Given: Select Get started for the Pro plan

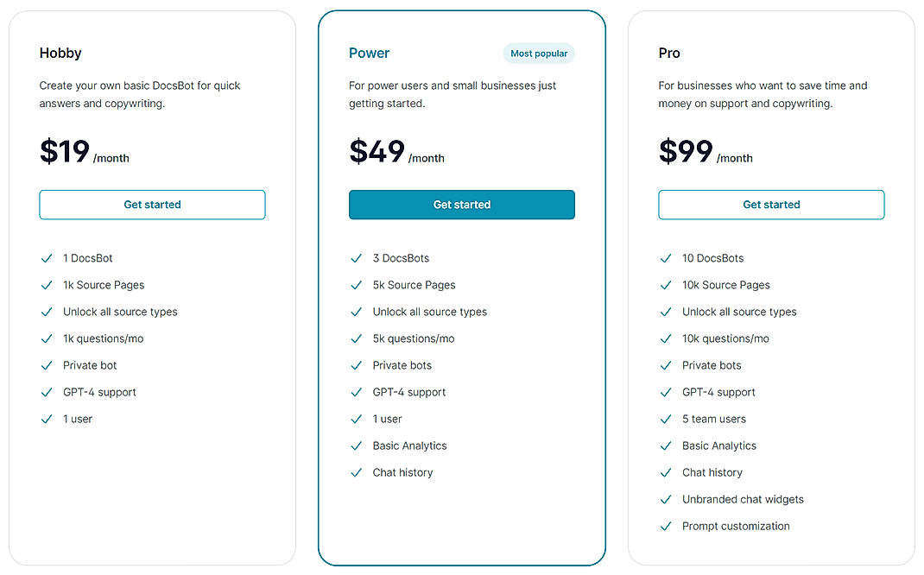Looking at the screenshot, I should click(x=771, y=205).
